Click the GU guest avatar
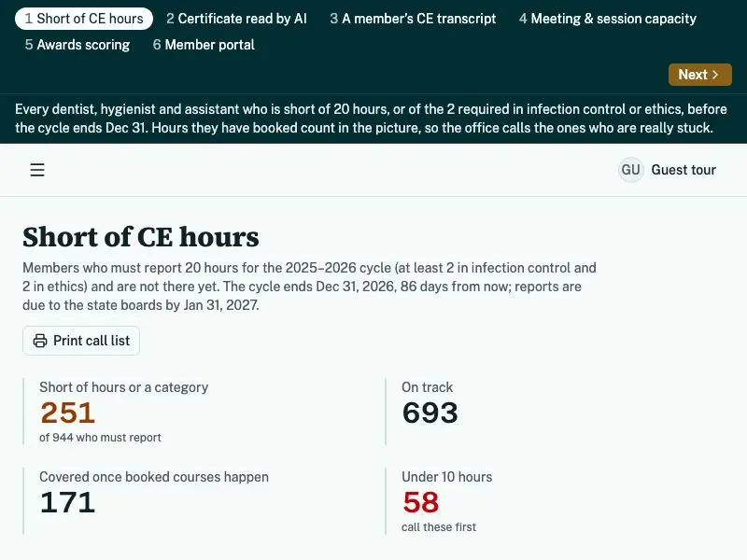Screen dimensions: 747x560 pyautogui.click(x=630, y=170)
